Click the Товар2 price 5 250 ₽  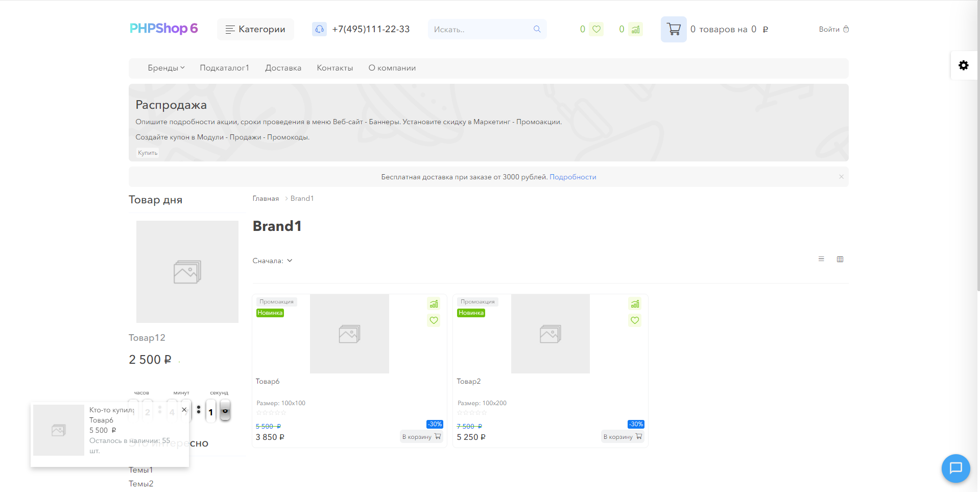[471, 437]
